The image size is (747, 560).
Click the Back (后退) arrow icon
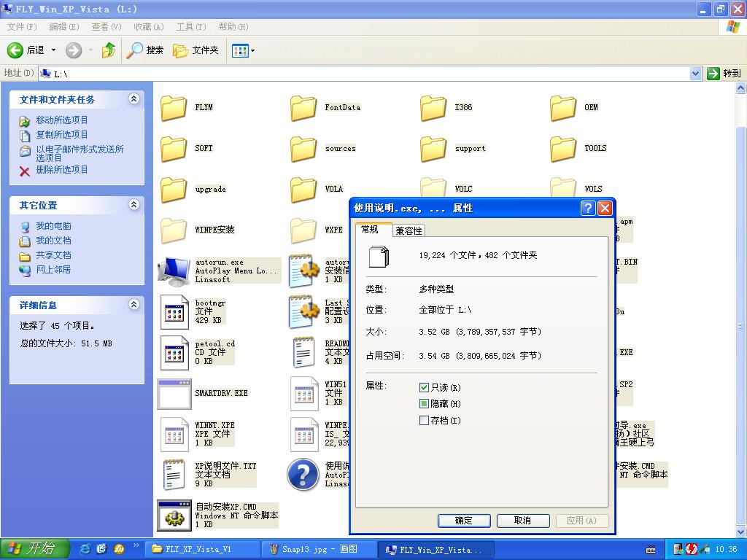(15, 50)
